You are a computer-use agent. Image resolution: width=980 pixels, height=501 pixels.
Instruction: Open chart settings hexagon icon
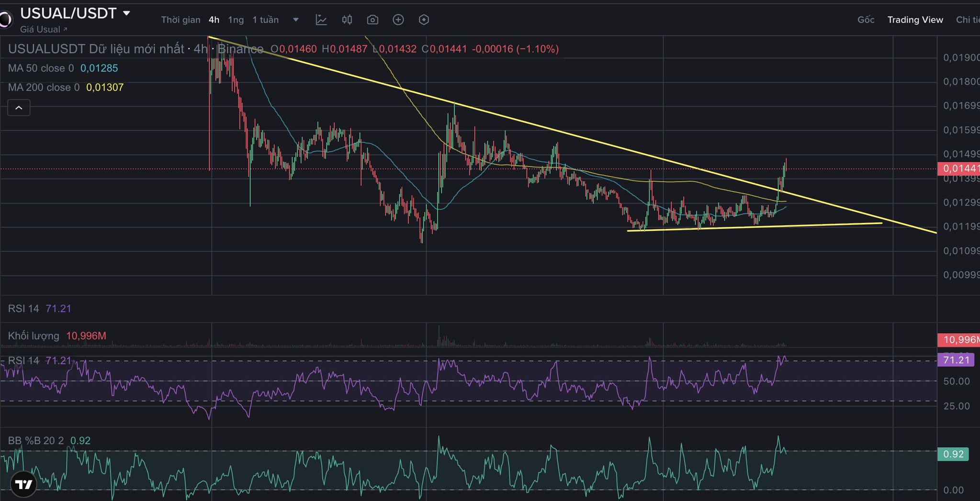click(x=424, y=20)
